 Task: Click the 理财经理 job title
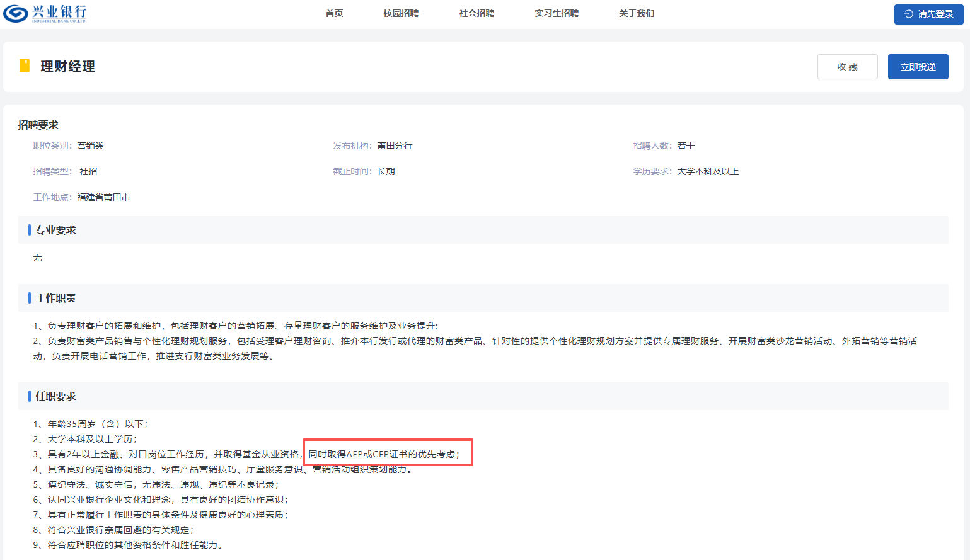tap(67, 66)
